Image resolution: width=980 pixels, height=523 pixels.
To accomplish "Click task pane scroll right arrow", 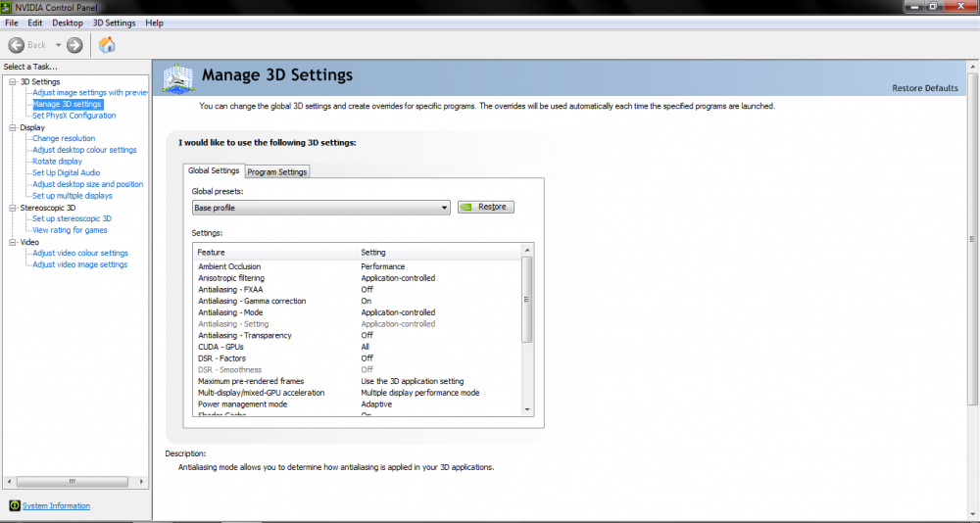I will (142, 482).
